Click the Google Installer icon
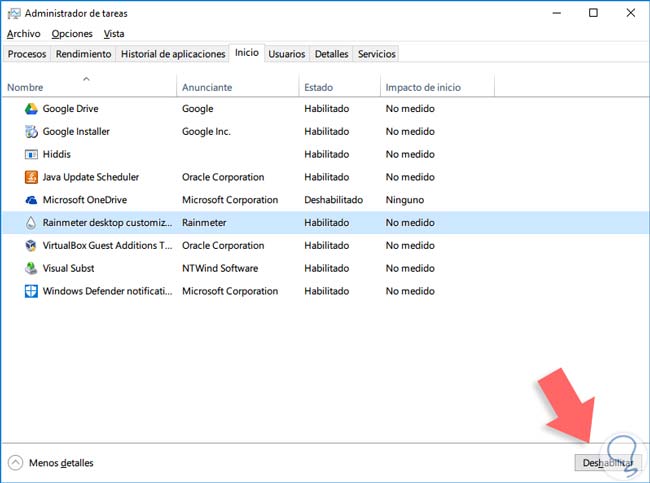Image resolution: width=650 pixels, height=483 pixels. pos(32,131)
